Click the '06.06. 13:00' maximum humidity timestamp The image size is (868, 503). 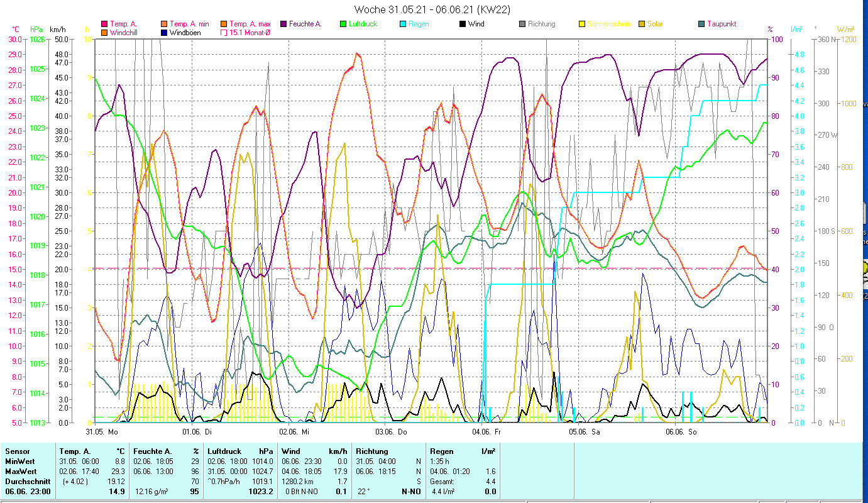coord(154,472)
